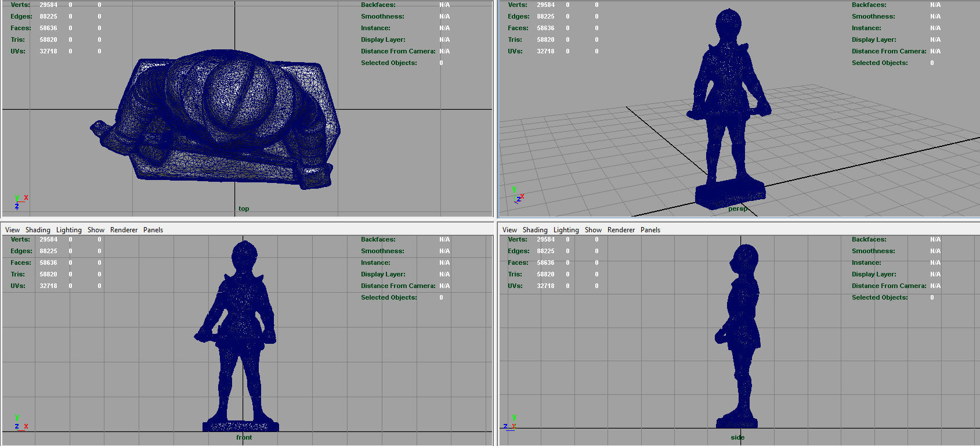Click 'Selected Objects:' in front view
980x446 pixels.
389,297
